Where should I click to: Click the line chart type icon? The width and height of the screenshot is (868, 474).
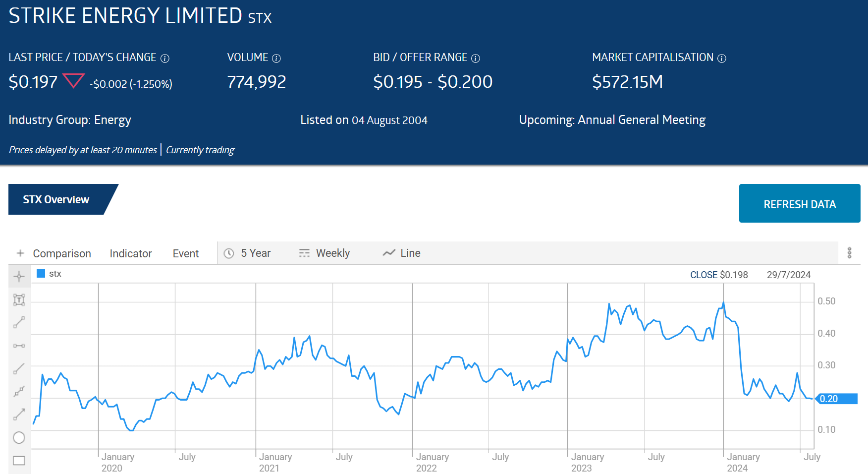tap(389, 253)
